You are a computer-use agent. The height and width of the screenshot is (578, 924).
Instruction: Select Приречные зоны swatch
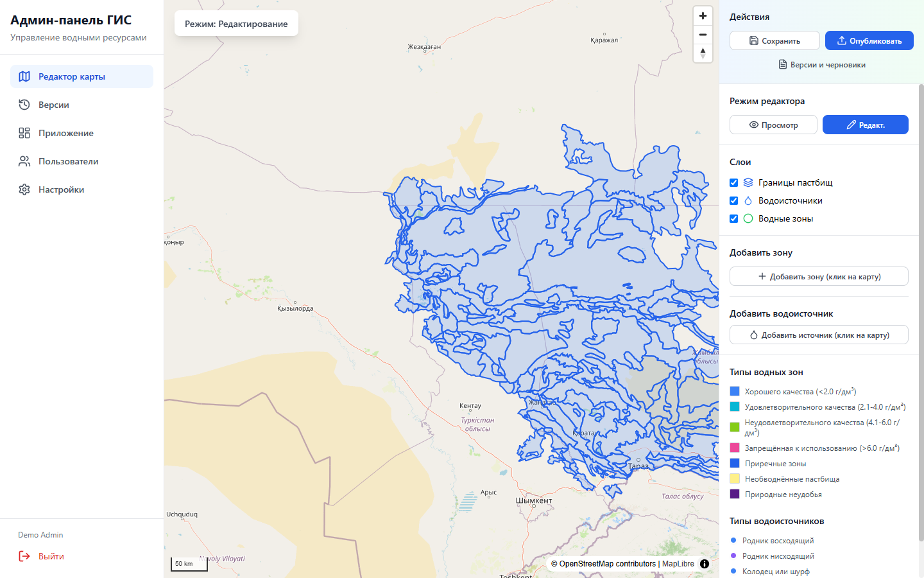735,463
